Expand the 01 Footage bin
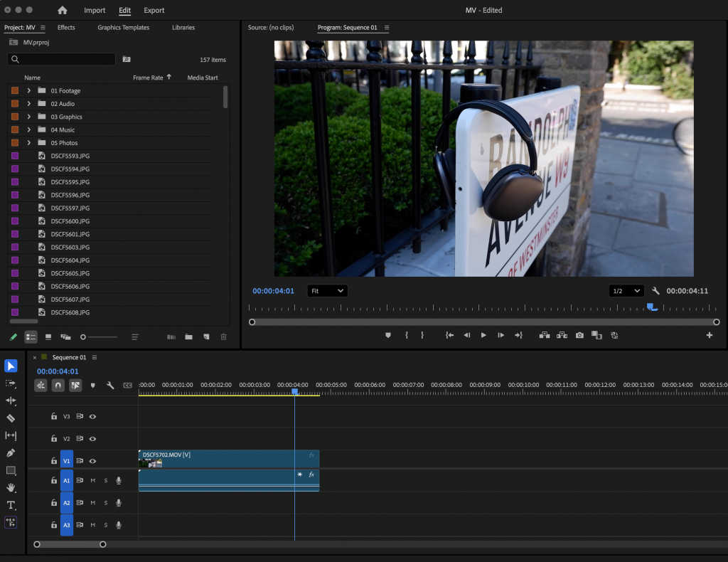 click(x=29, y=91)
